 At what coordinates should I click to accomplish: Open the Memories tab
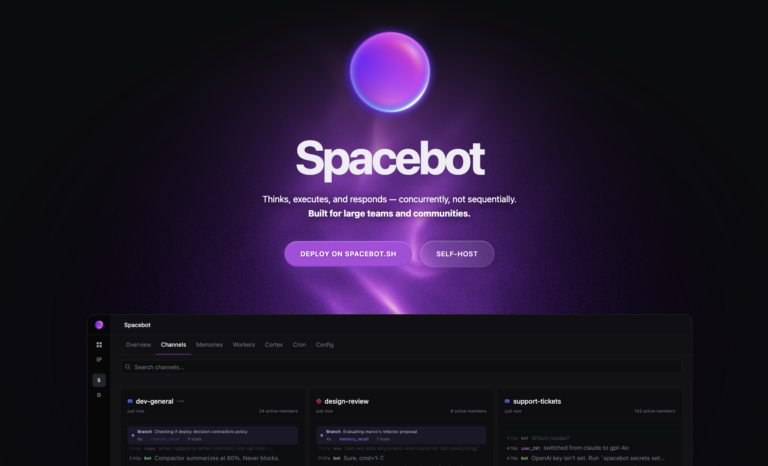click(209, 344)
